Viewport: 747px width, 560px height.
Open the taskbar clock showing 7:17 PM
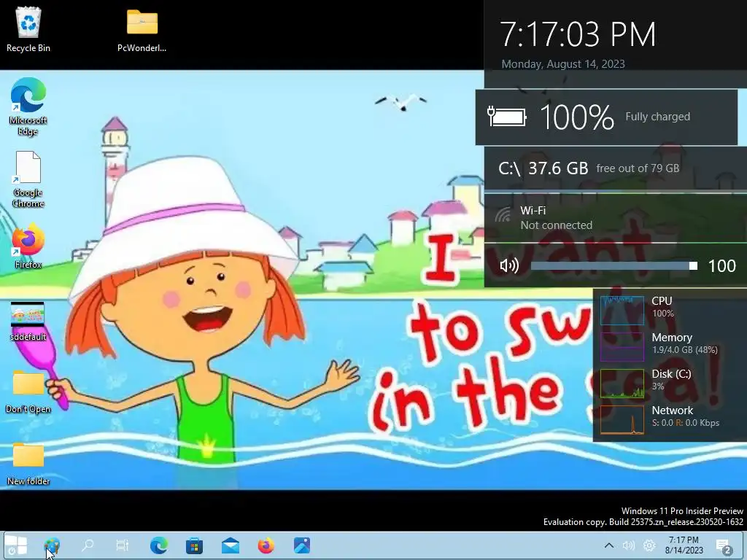click(684, 545)
